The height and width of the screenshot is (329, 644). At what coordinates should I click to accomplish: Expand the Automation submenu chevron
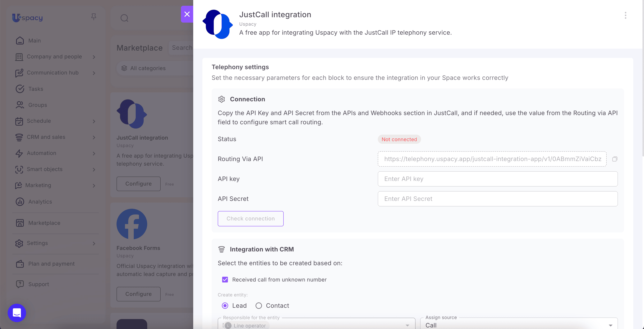point(94,153)
